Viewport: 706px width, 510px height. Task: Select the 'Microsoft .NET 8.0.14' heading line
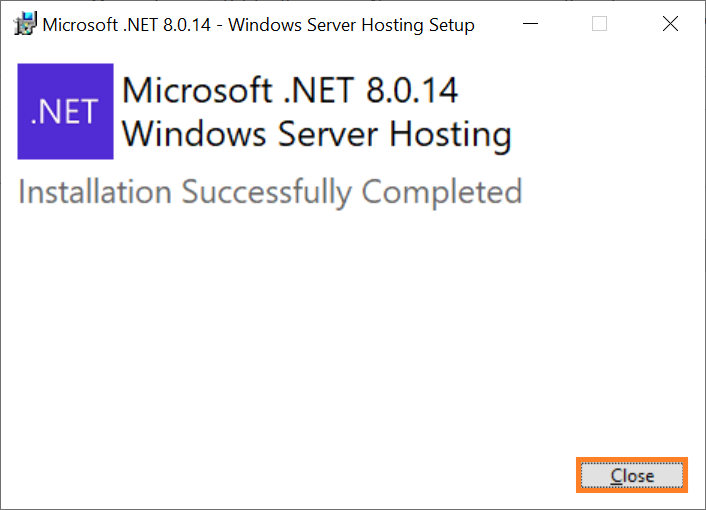(290, 90)
